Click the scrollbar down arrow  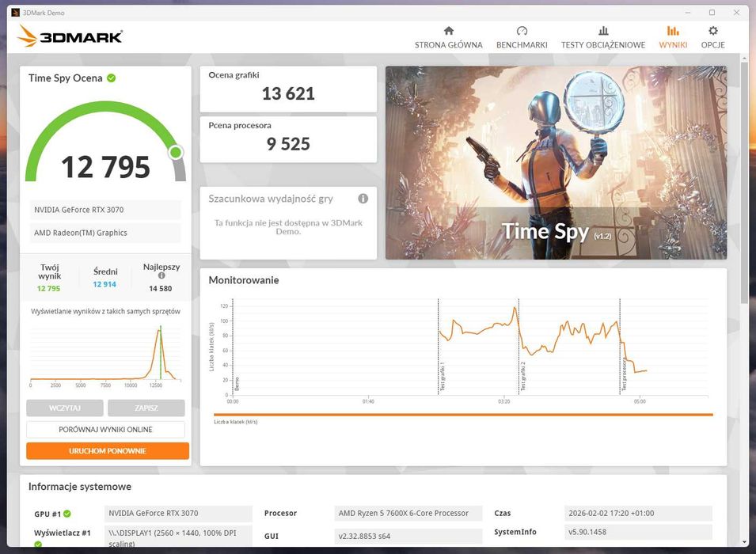pos(744,543)
